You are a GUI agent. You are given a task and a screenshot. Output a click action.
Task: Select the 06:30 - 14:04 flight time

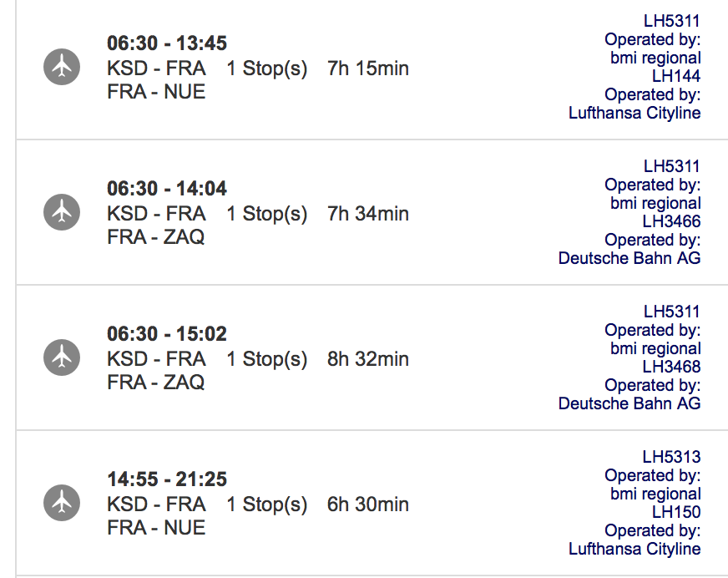pyautogui.click(x=167, y=189)
